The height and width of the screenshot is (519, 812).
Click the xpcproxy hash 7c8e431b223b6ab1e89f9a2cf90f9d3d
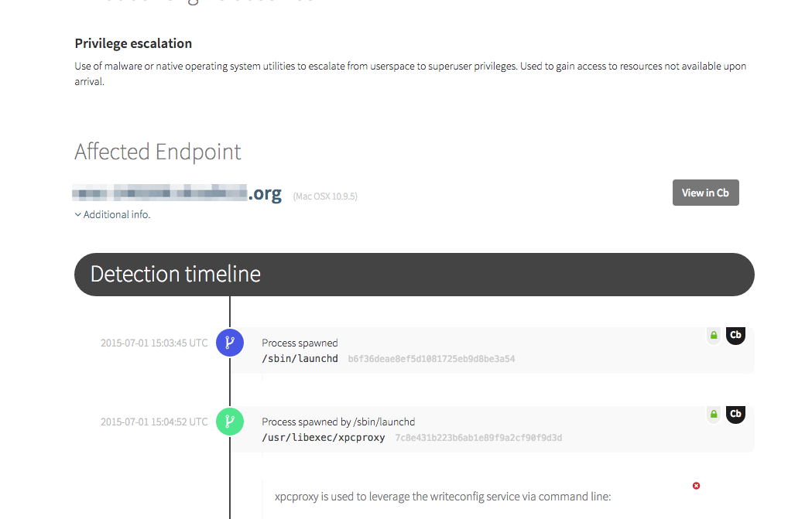tap(478, 438)
